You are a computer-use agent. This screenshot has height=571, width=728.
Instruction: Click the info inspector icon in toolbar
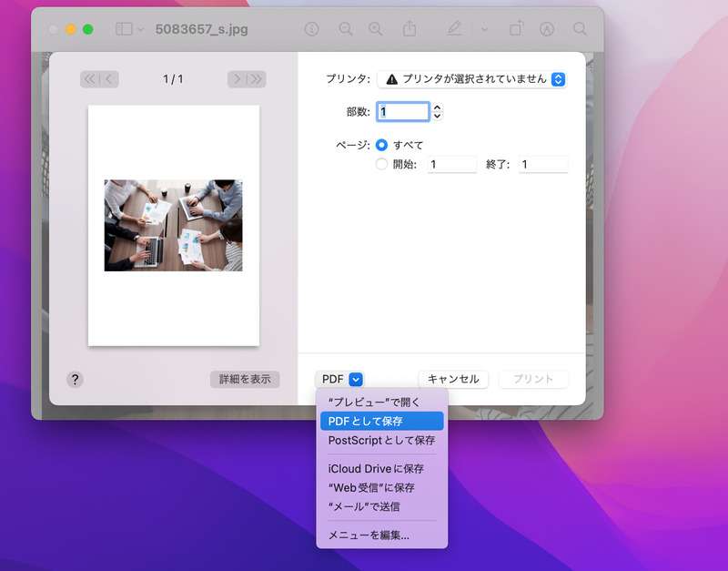(x=312, y=28)
